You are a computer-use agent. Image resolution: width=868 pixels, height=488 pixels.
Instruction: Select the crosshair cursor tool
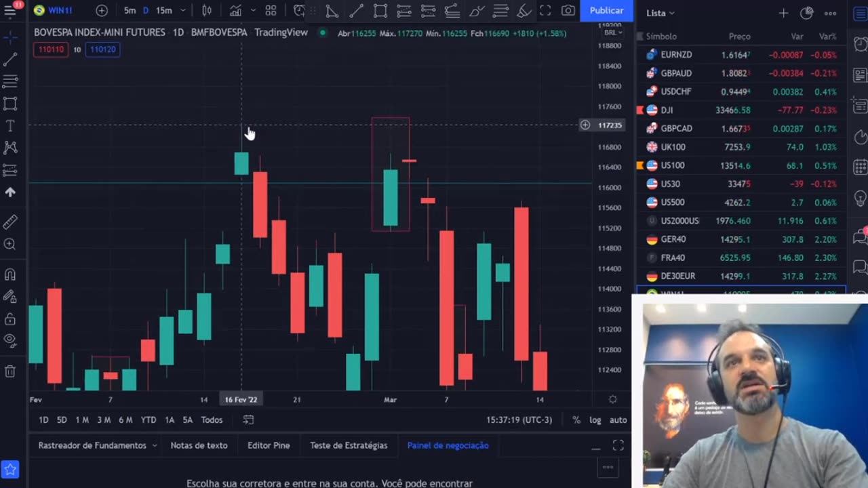(x=10, y=37)
